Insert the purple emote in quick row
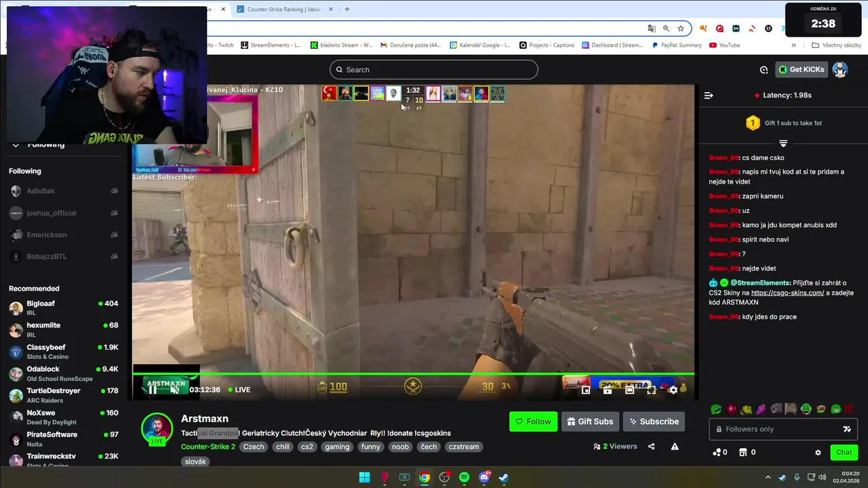Image resolution: width=868 pixels, height=488 pixels. click(761, 409)
